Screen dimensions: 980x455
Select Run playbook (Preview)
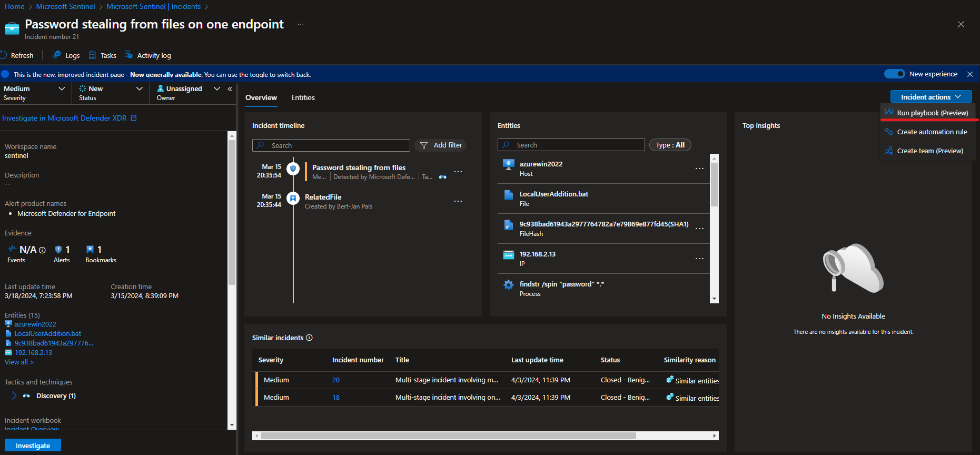pyautogui.click(x=927, y=113)
